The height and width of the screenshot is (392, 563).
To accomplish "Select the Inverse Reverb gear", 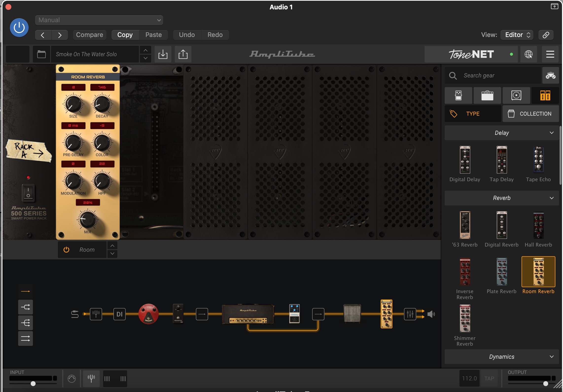I will 465,272.
